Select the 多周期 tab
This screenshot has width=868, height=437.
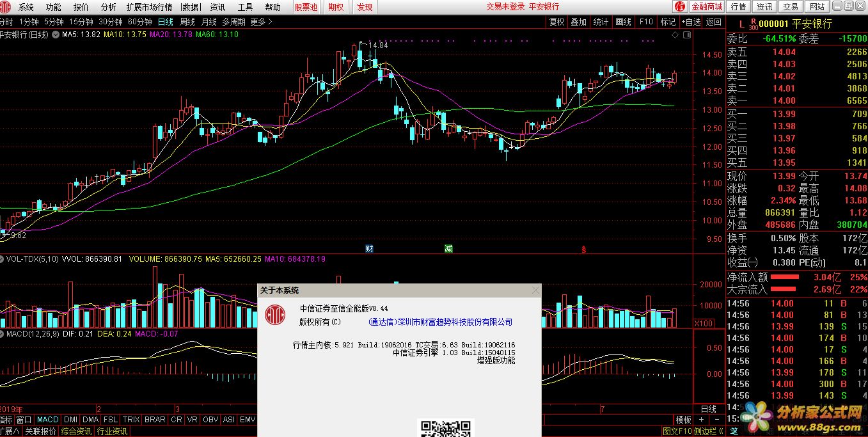pyautogui.click(x=234, y=22)
